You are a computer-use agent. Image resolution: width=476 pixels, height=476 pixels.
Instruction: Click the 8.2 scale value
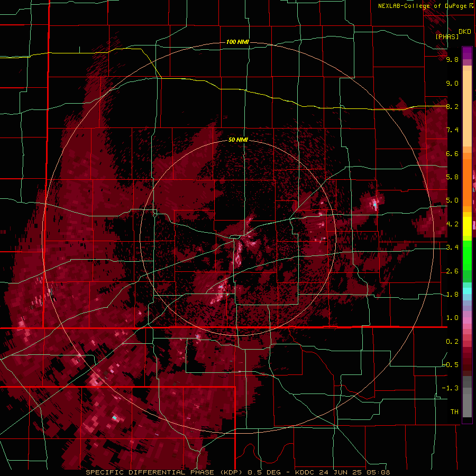452,107
